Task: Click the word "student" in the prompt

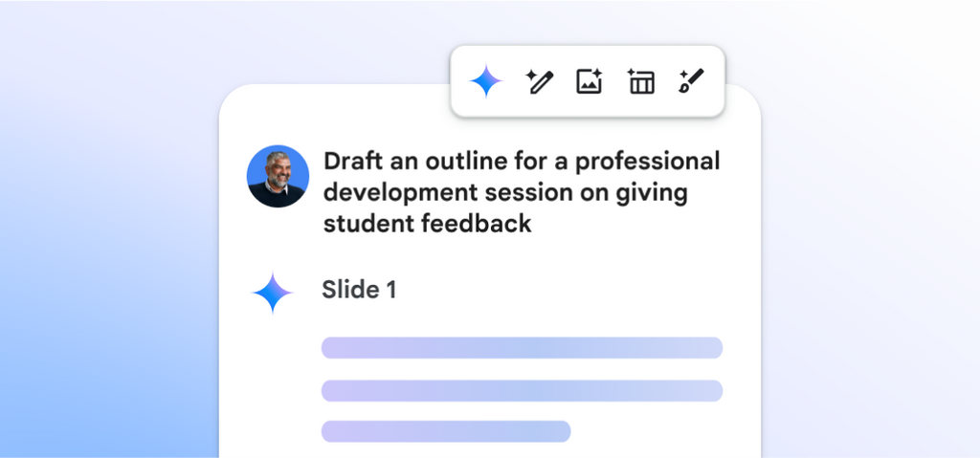Action: coord(362,224)
